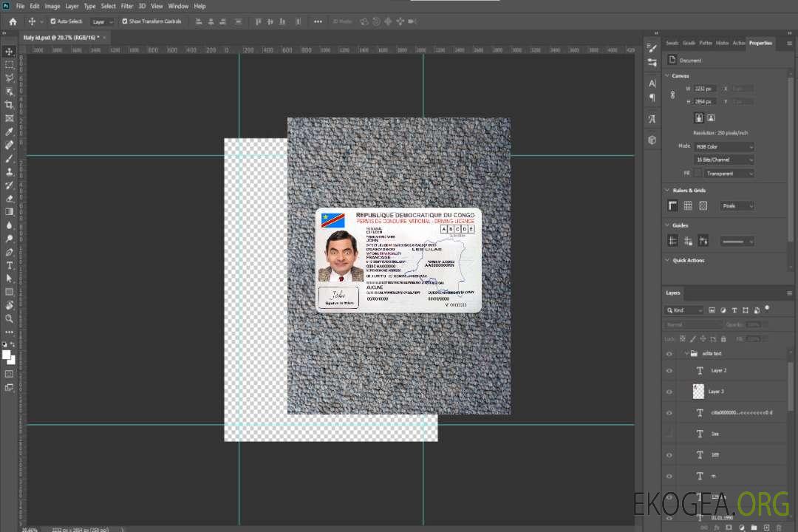
Task: Open the guide line style dropdown
Action: [737, 242]
